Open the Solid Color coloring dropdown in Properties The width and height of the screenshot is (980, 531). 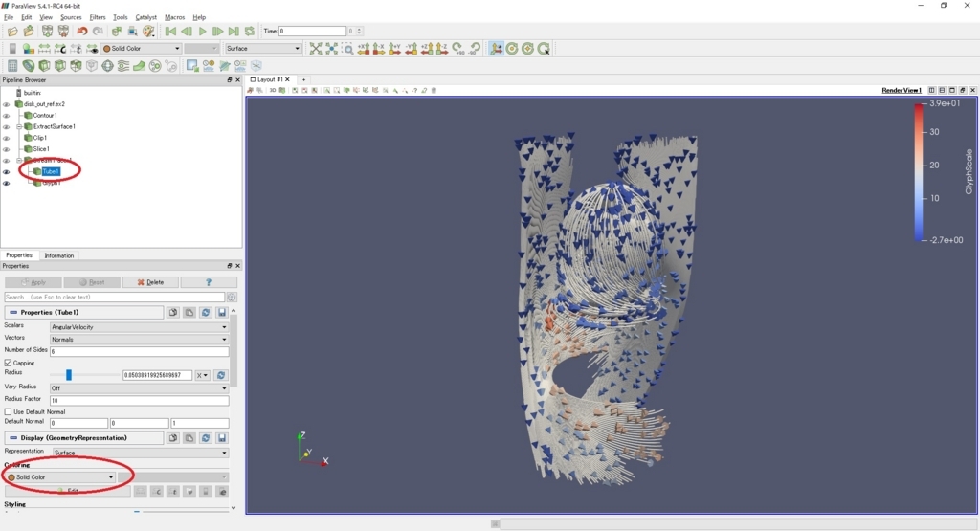pyautogui.click(x=60, y=477)
